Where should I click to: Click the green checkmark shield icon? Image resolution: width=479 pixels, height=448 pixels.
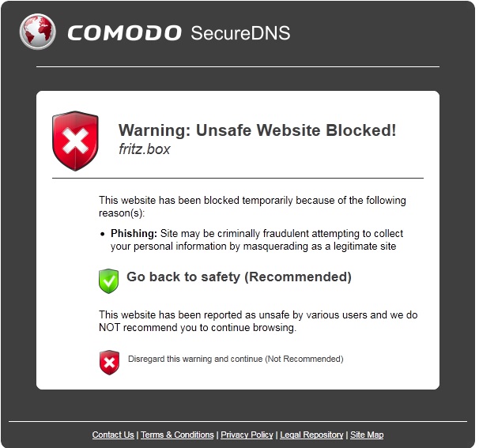[x=108, y=281]
